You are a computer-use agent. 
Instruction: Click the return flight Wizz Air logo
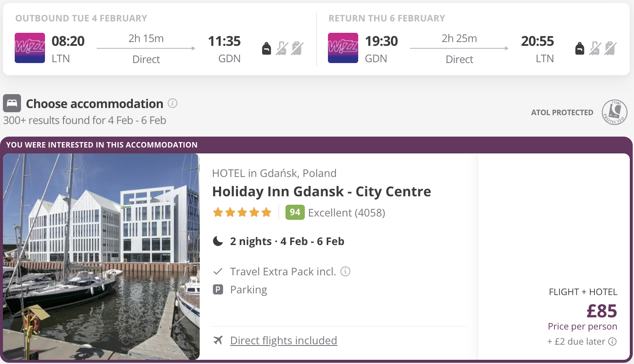[343, 48]
